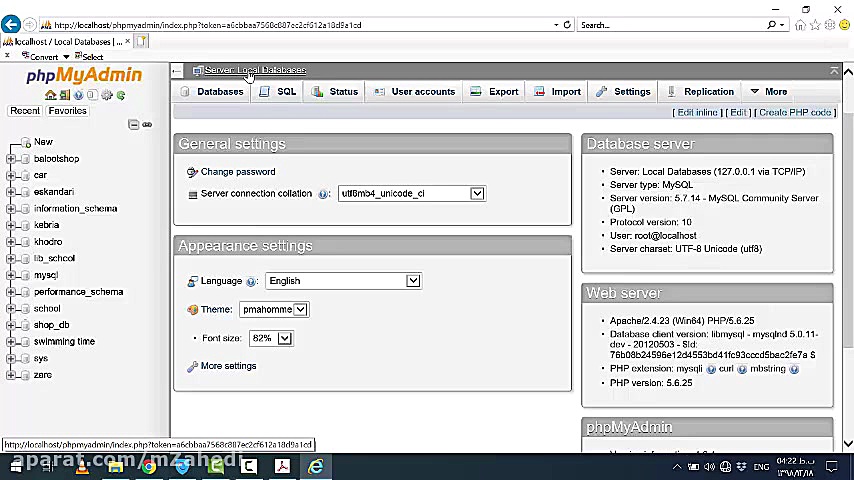Open mysqli extension documentation icon
The width and height of the screenshot is (854, 480).
pyautogui.click(x=711, y=369)
